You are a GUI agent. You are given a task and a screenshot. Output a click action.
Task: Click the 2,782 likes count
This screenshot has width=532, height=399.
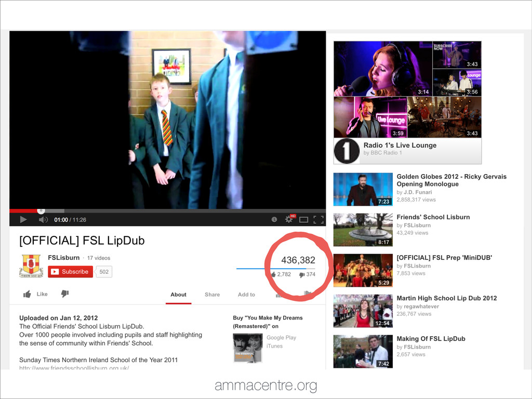281,274
